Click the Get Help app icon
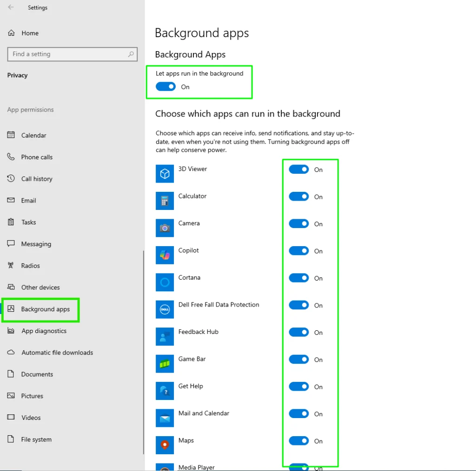 pos(165,391)
